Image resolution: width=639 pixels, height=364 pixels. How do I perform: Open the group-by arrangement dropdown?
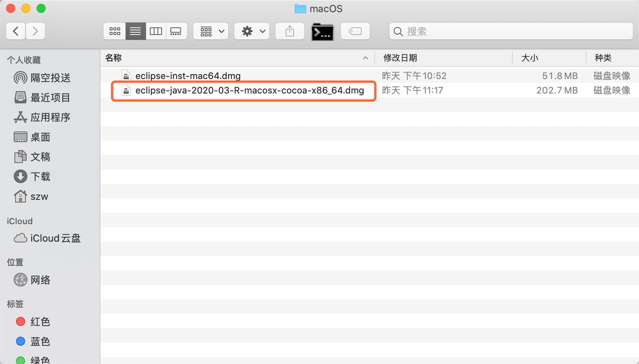point(211,31)
